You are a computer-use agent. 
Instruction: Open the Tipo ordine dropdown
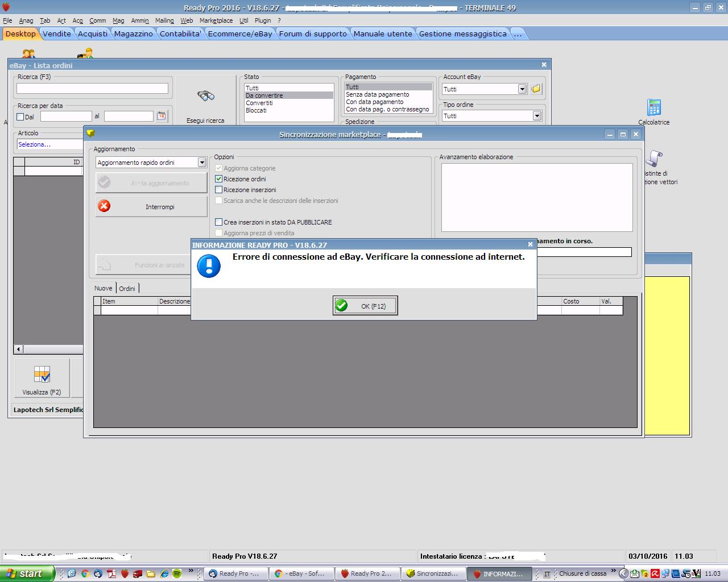[537, 116]
